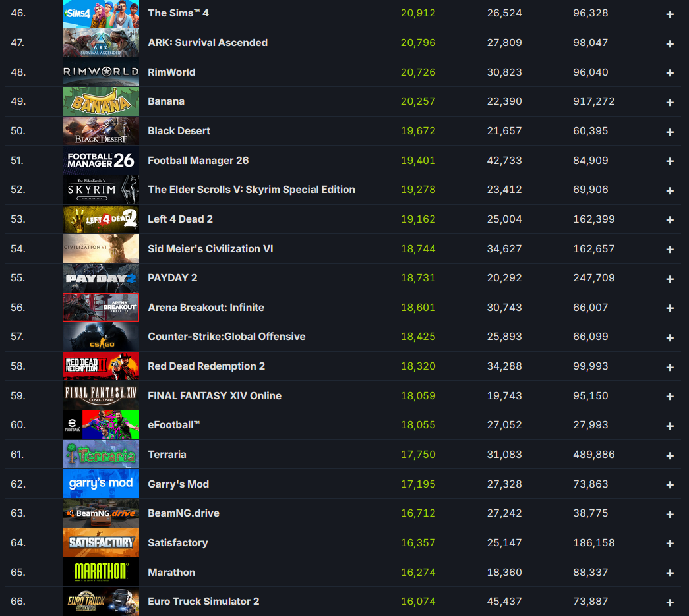Viewport: 689px width, 616px height.
Task: Click plus icon next to Terraria
Action: point(670,455)
